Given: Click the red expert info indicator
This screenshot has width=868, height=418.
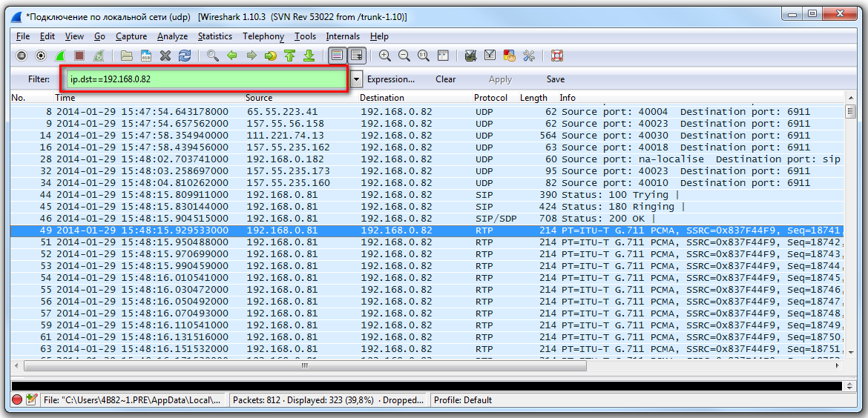Looking at the screenshot, I should click(17, 400).
